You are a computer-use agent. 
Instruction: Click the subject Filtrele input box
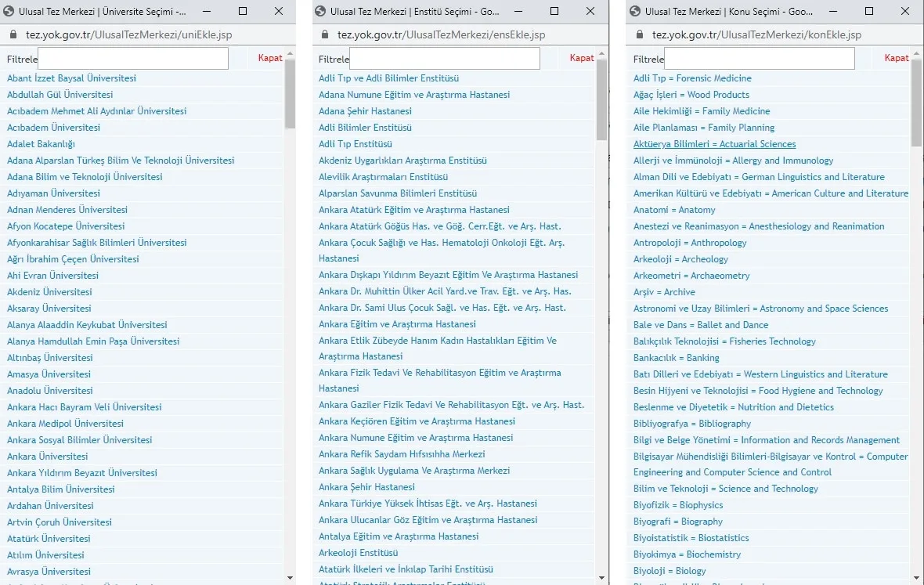760,58
